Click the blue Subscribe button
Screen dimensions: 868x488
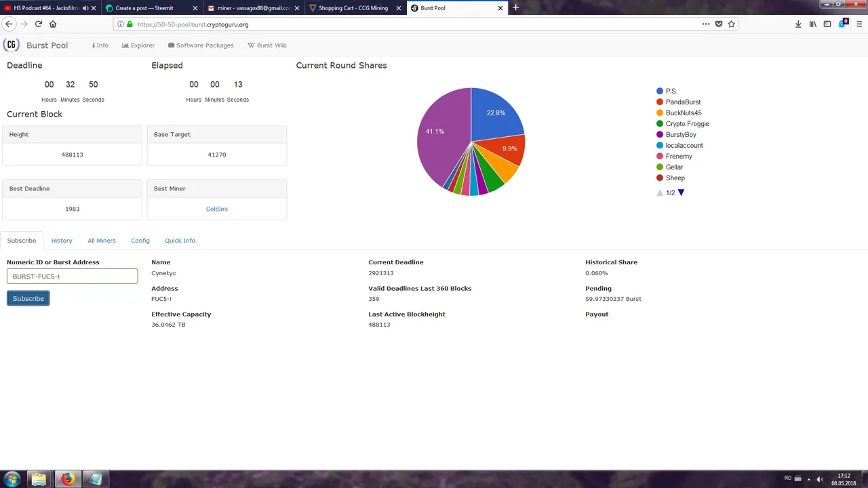[x=28, y=298]
